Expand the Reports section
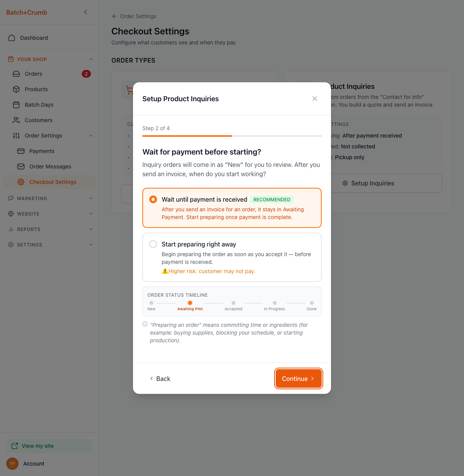 90,229
